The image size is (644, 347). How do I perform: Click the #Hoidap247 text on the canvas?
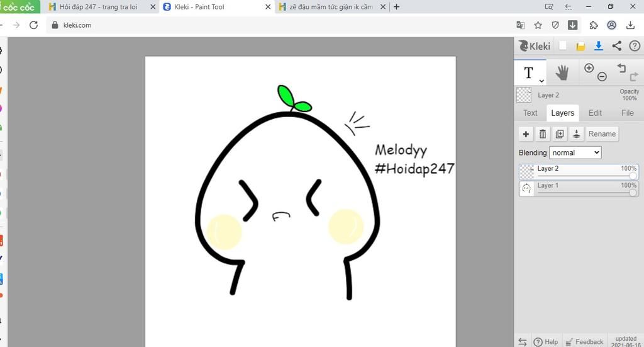coord(414,169)
